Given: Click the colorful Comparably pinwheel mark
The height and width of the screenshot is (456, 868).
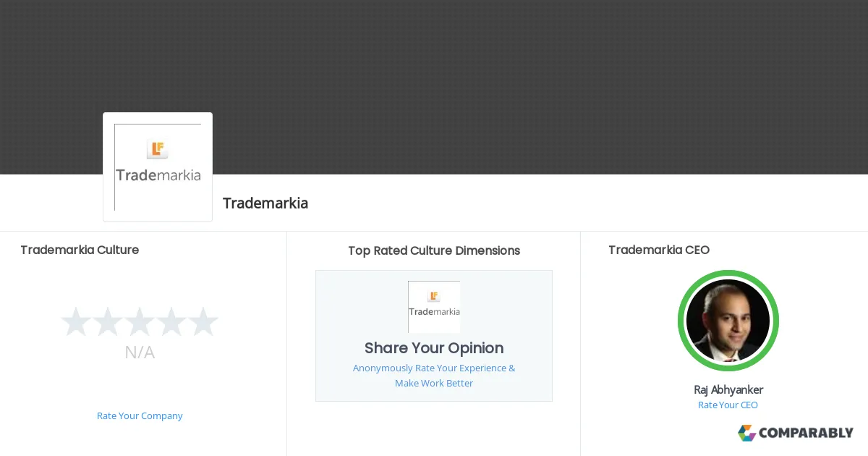Looking at the screenshot, I should click(x=746, y=433).
